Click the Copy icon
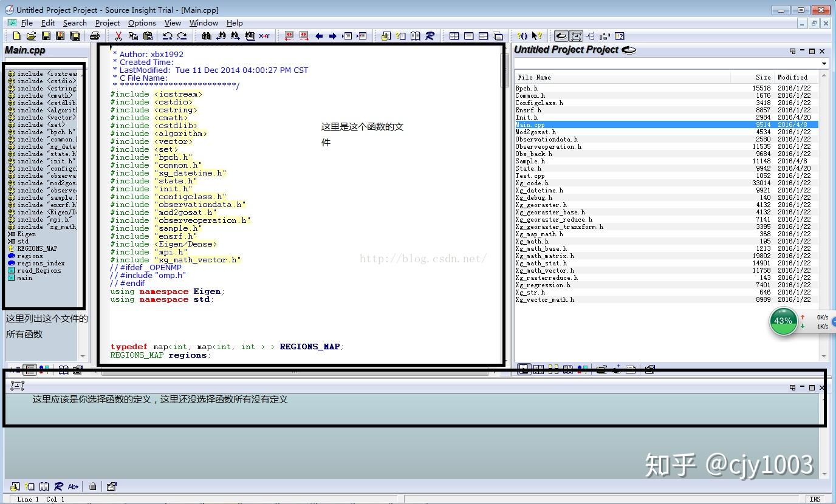This screenshot has height=504, width=836. pos(133,36)
